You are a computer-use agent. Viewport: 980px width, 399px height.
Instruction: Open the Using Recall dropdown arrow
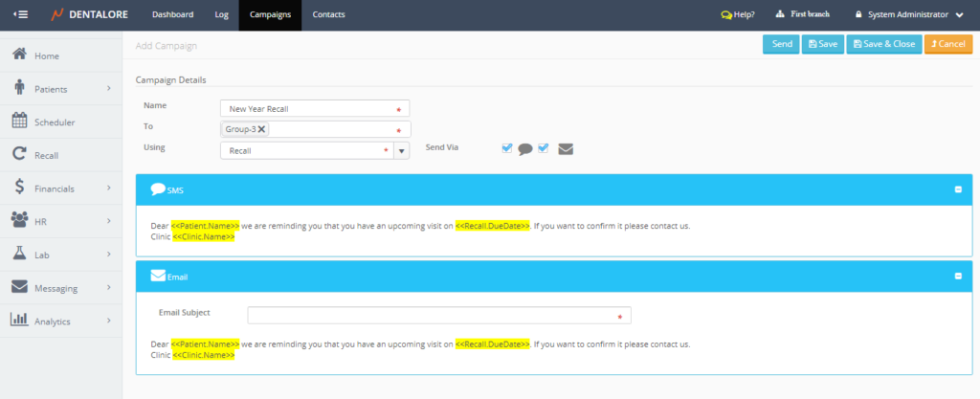coord(402,150)
